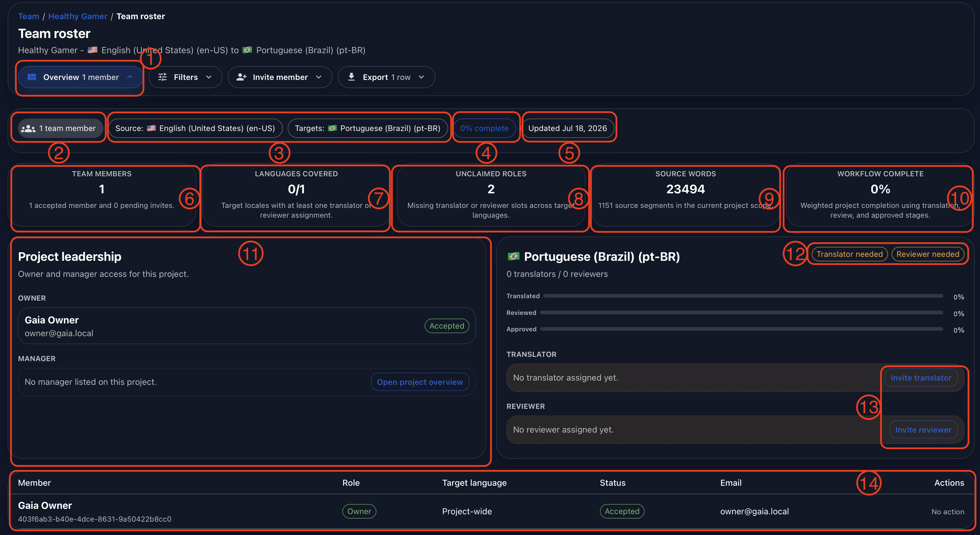Click the Invite reviewer button
This screenshot has width=980, height=535.
click(923, 430)
